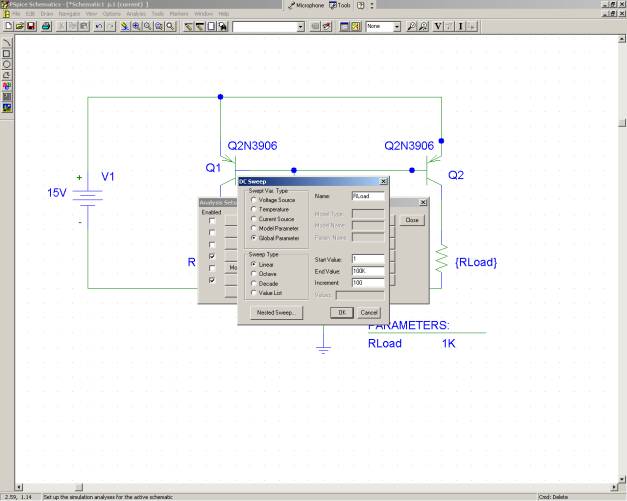Click the New schematic file icon
Image resolution: width=627 pixels, height=501 pixels.
coord(8,25)
